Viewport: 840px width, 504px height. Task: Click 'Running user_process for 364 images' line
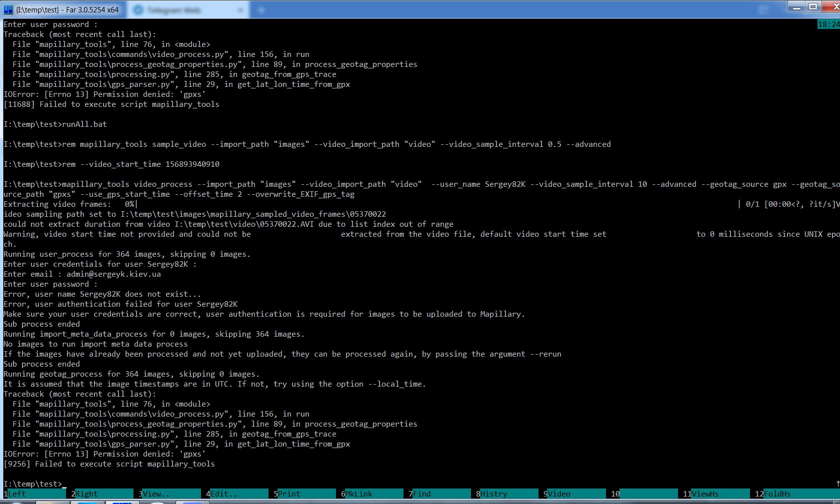[x=127, y=254]
